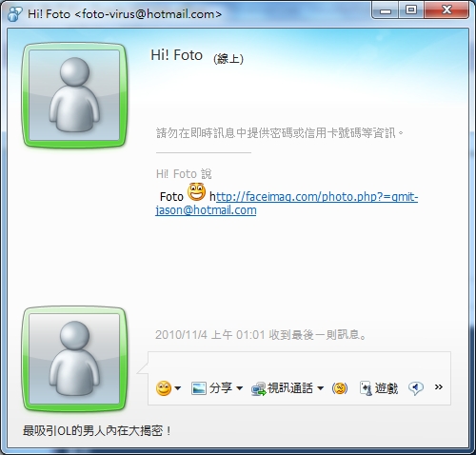Open the faceimag.com photo.php link
Viewport: 476px width, 455px height.
click(x=317, y=197)
